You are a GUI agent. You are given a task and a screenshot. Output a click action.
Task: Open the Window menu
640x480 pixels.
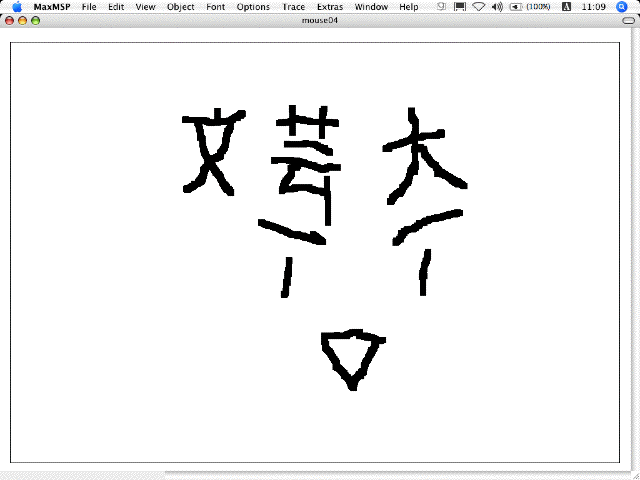point(371,7)
